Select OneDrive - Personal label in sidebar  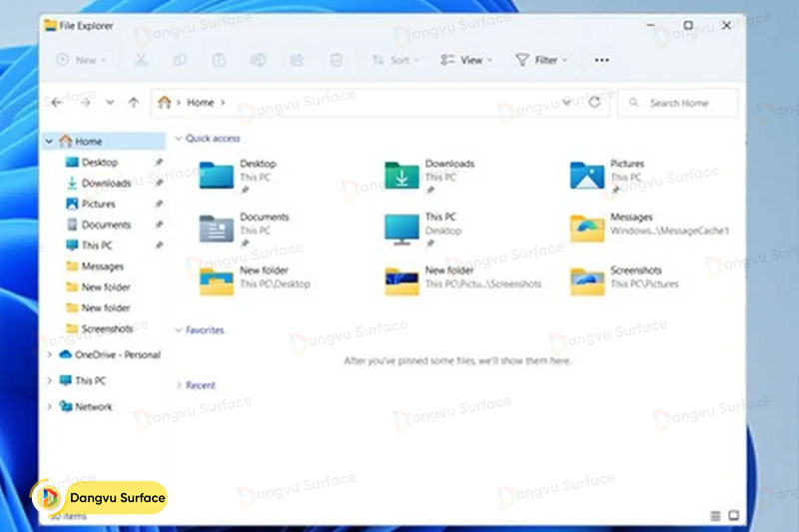[x=118, y=355]
